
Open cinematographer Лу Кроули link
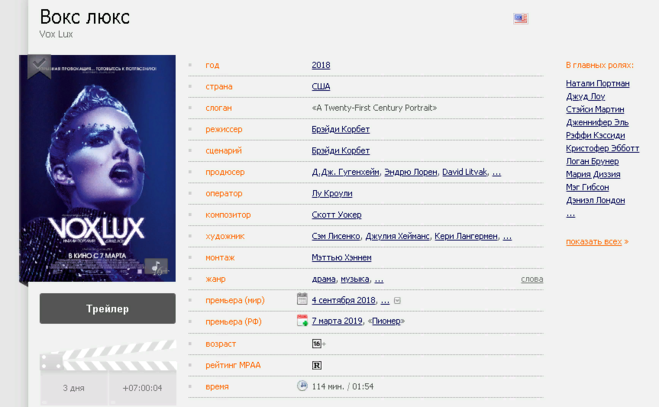[x=332, y=193]
